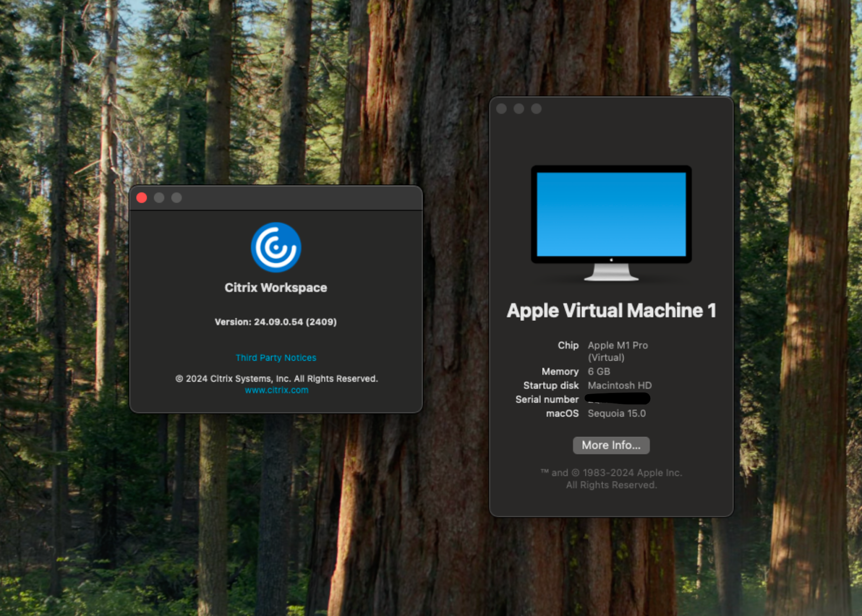Close the Citrix Workspace about window

[x=142, y=198]
